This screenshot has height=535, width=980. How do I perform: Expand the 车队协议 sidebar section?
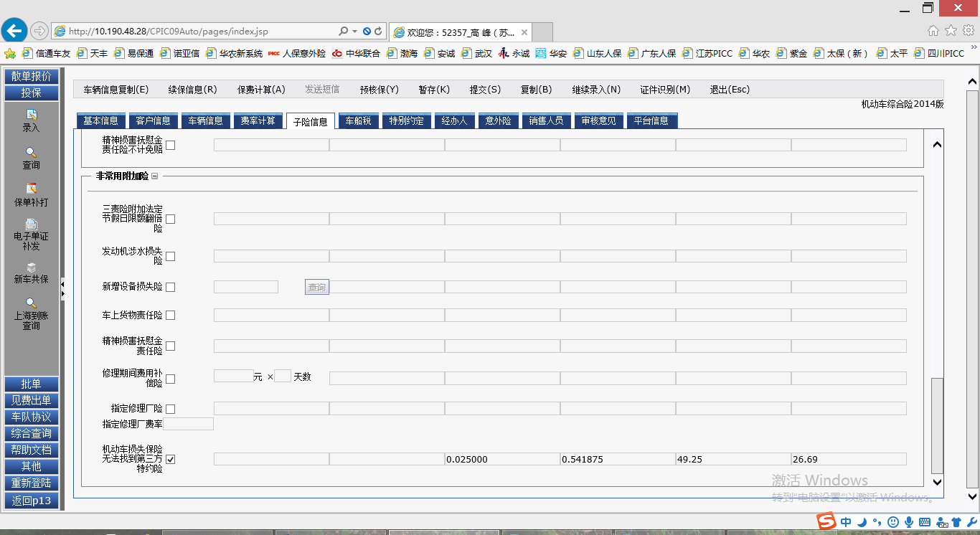click(x=32, y=417)
